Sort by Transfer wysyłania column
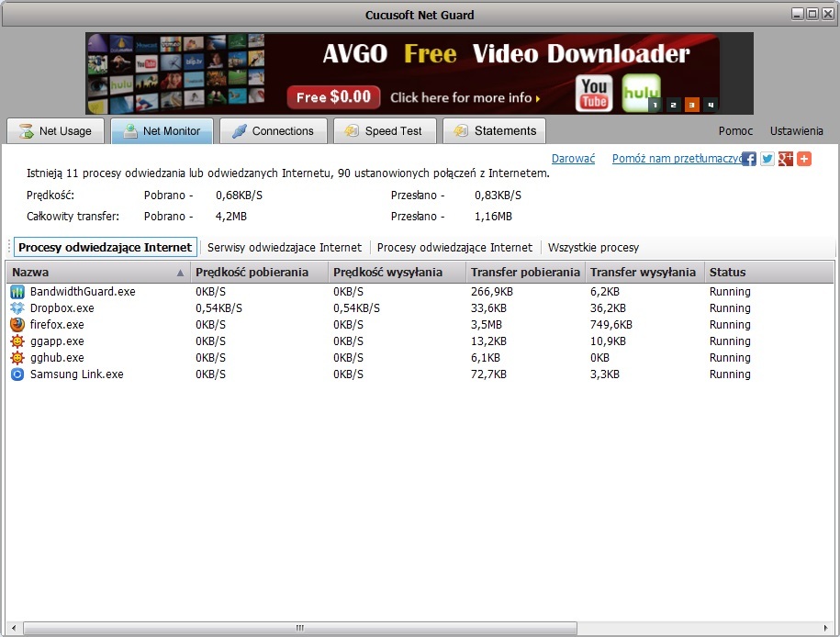Screen dimensions: 840x637 pyautogui.click(x=645, y=273)
